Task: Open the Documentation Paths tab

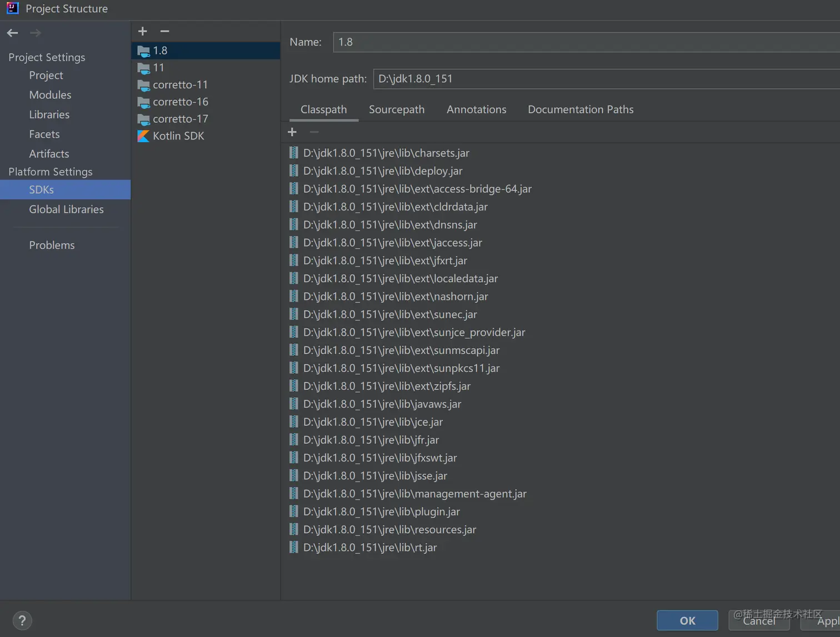Action: click(x=581, y=109)
